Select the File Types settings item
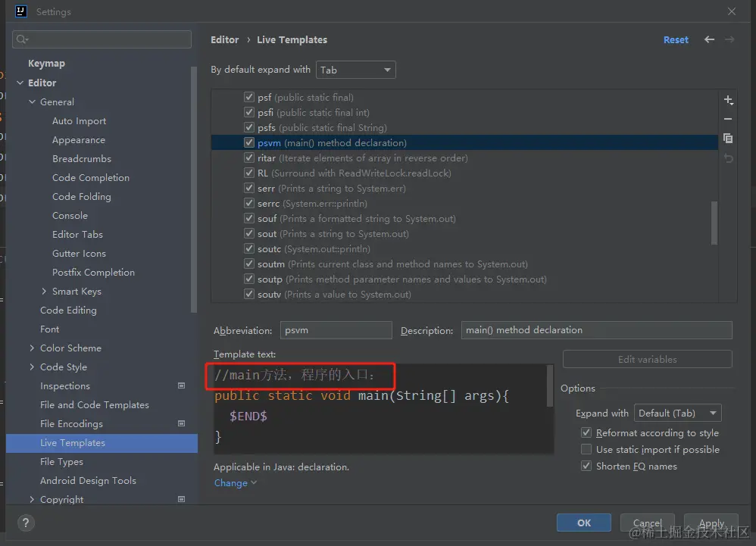 pyautogui.click(x=61, y=462)
